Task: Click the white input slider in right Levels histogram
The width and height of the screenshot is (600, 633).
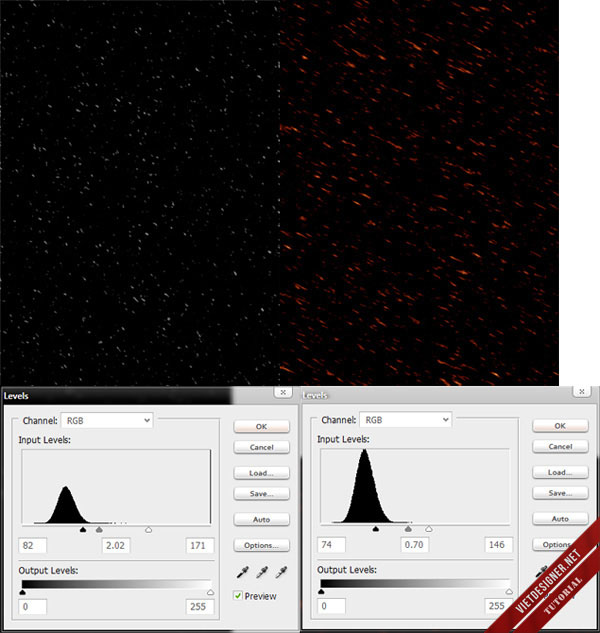Action: pos(429,529)
